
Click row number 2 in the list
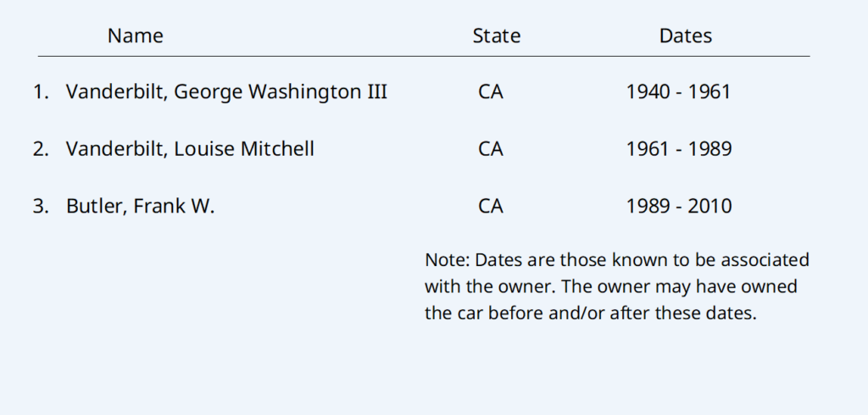point(41,149)
